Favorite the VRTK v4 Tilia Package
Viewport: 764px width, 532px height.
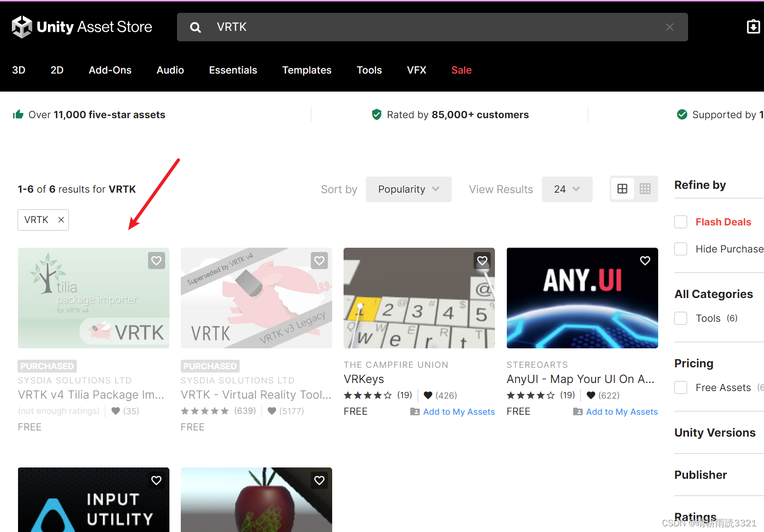[x=157, y=261]
